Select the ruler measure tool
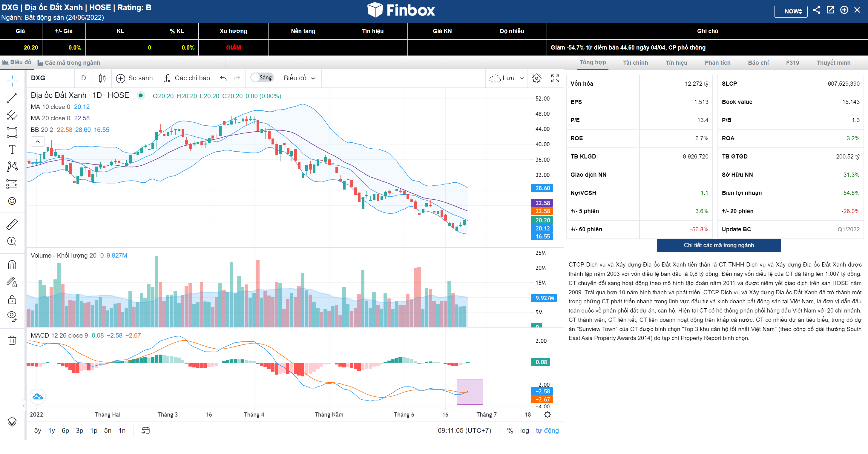868x454 pixels. 12,224
